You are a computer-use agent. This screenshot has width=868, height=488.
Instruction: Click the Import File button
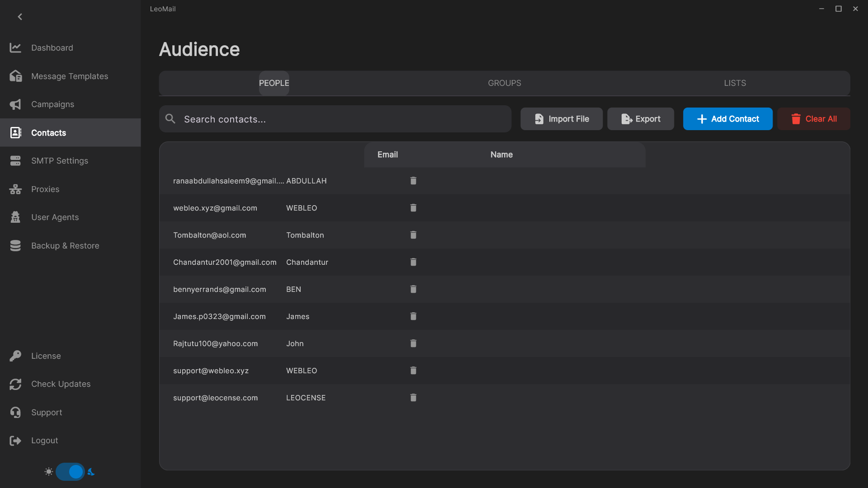tap(561, 119)
